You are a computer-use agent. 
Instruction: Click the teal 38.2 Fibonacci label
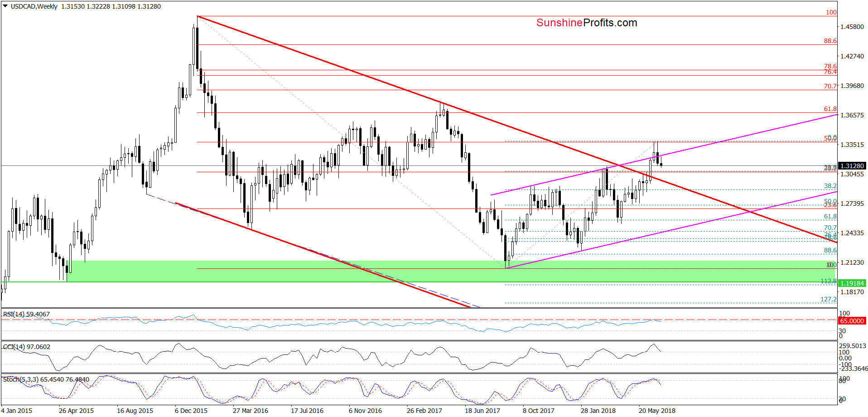click(x=830, y=186)
